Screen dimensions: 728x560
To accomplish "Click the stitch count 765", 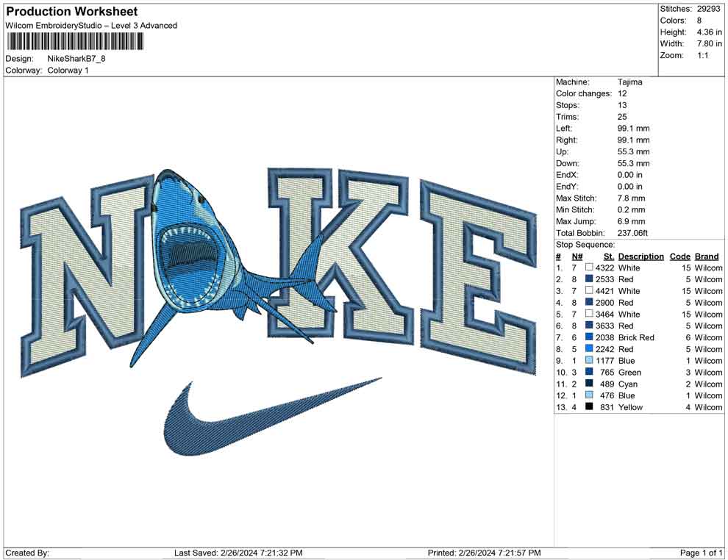I will (607, 372).
